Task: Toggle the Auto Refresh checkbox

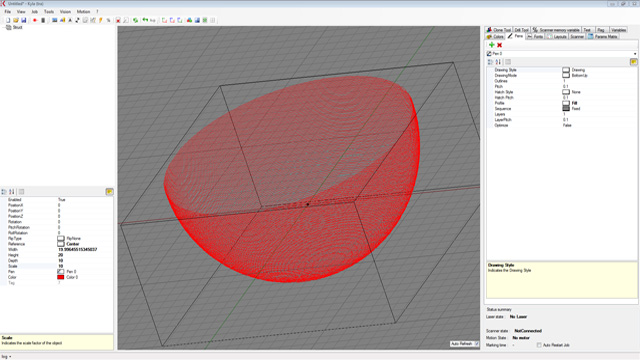Action: click(476, 344)
